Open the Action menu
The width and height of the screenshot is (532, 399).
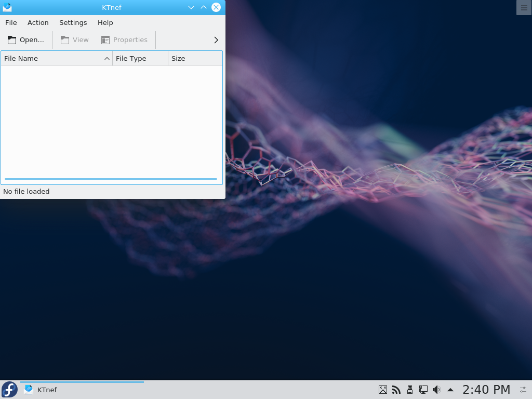38,23
